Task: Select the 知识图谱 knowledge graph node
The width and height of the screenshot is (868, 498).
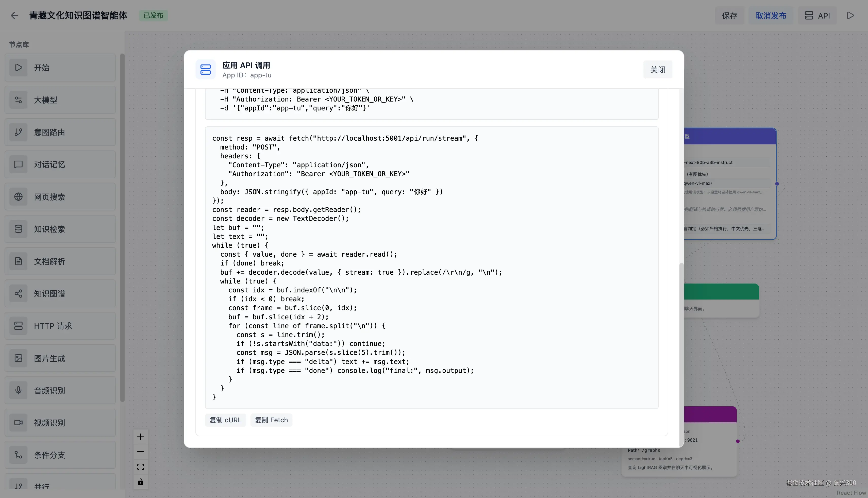Action: pyautogui.click(x=60, y=293)
